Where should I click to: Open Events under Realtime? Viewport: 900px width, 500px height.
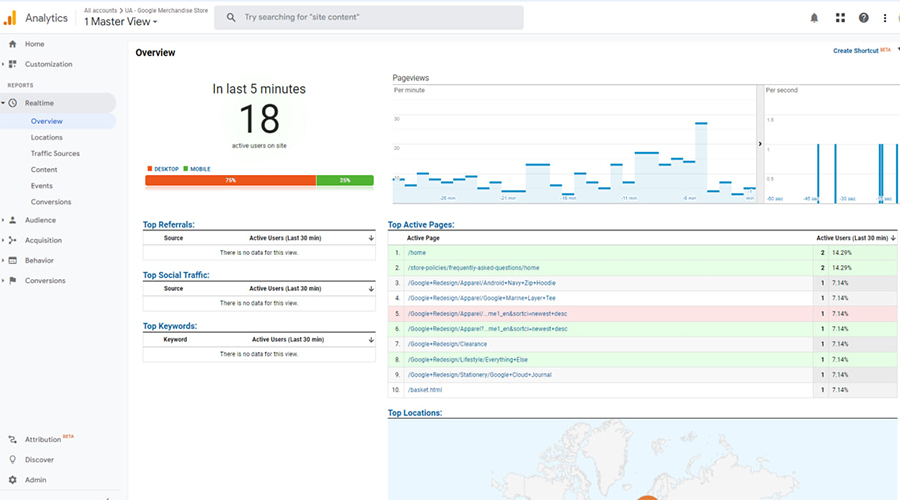pos(41,185)
